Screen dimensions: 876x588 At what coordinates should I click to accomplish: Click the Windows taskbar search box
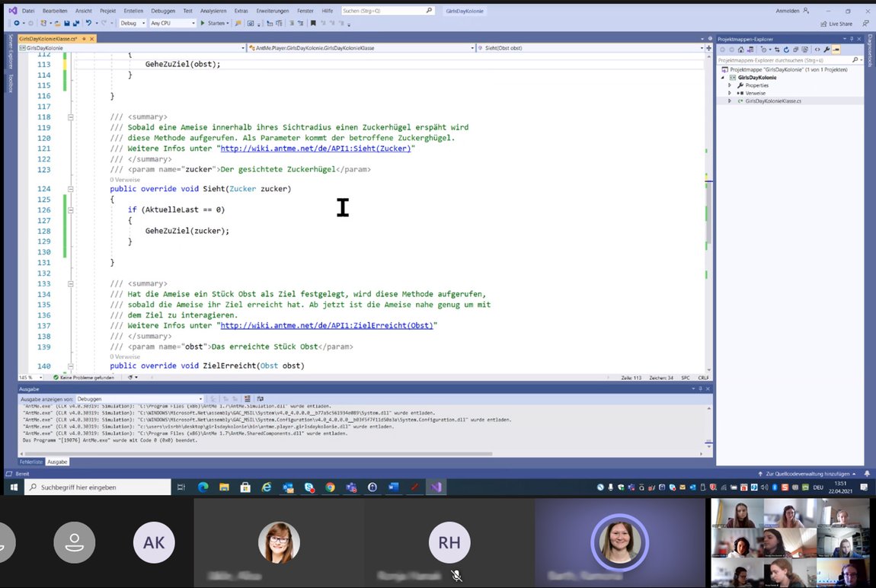point(99,487)
